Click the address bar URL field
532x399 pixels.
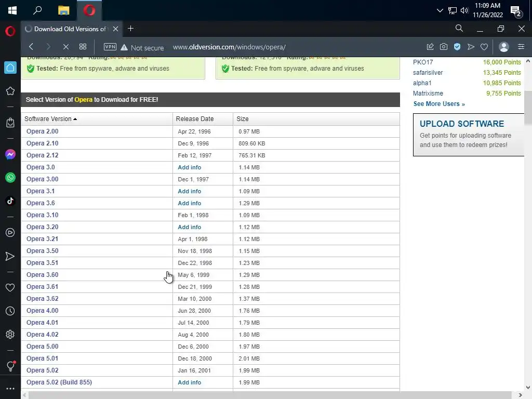coord(229,47)
